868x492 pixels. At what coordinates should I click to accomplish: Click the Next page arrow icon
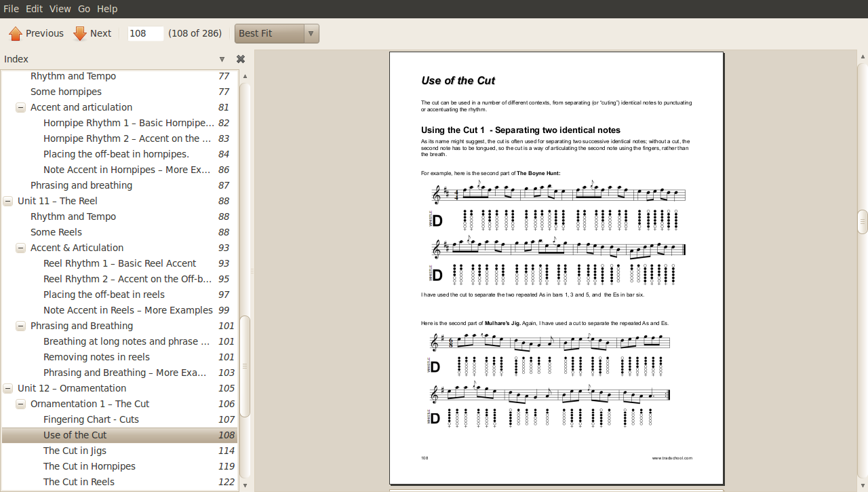[x=80, y=33]
